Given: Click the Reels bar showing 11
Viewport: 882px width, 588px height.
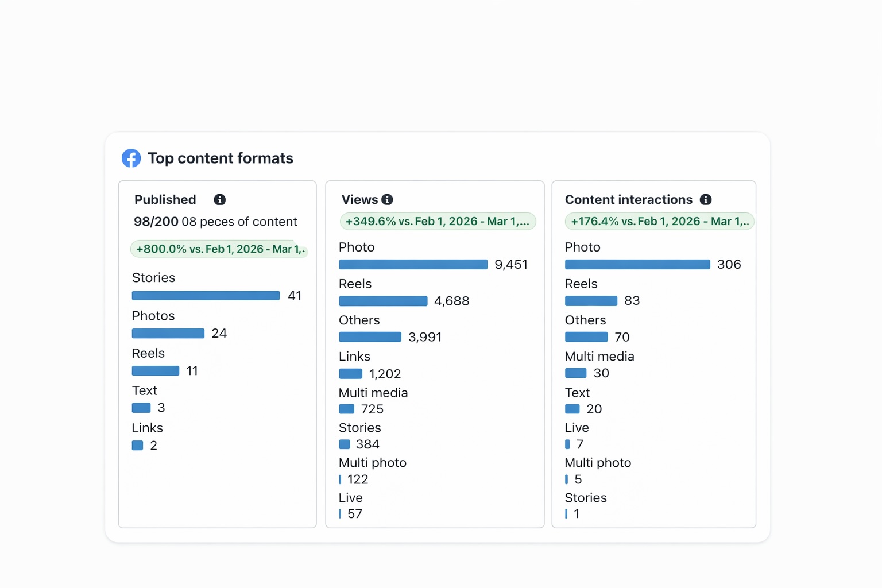Looking at the screenshot, I should [156, 371].
